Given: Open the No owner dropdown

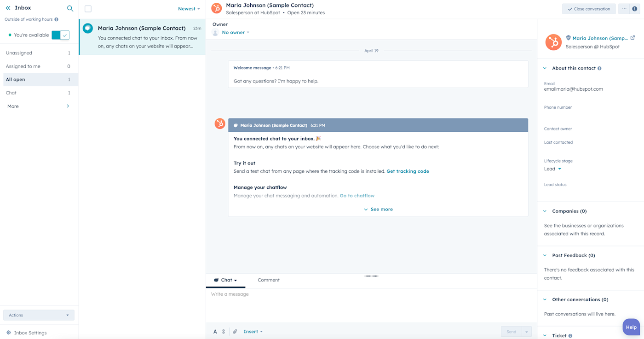Looking at the screenshot, I should pos(236,32).
